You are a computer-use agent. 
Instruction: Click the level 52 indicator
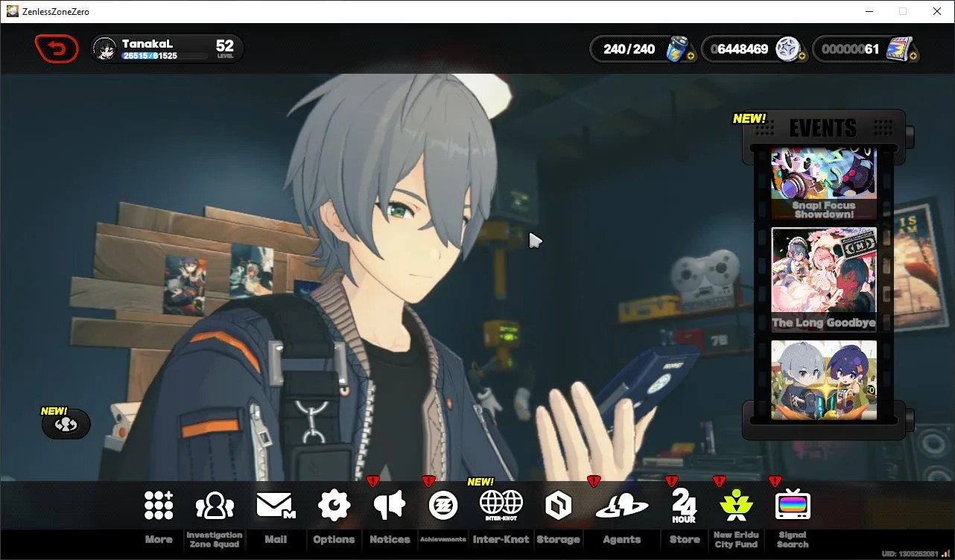225,48
